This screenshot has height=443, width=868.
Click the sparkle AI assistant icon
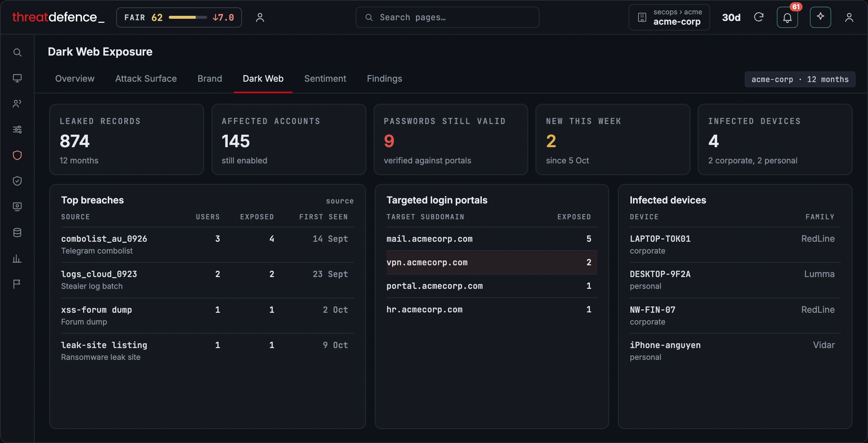[x=820, y=17]
